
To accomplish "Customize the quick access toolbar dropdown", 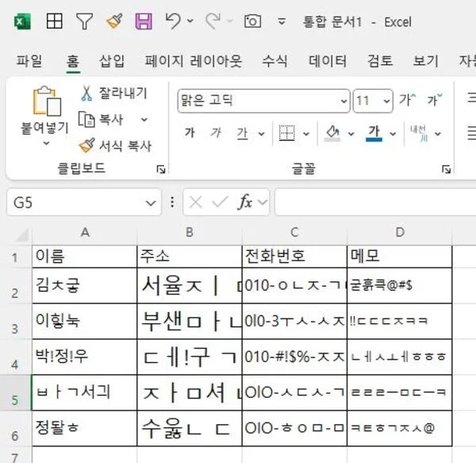I will pos(282,21).
